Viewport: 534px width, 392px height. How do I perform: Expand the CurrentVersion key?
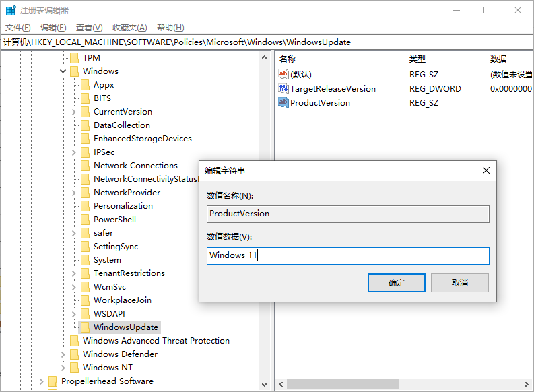[x=74, y=112]
